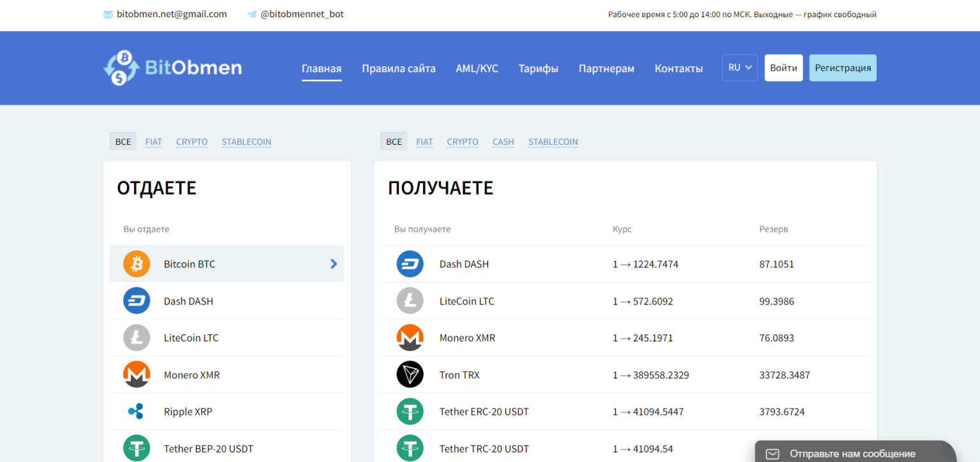Viewport: 980px width, 462px height.
Task: Select the Monero icon in the Отдаете list
Action: click(137, 375)
